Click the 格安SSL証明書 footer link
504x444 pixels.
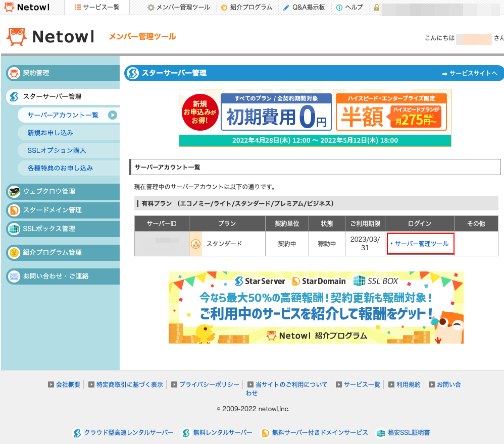(409, 433)
